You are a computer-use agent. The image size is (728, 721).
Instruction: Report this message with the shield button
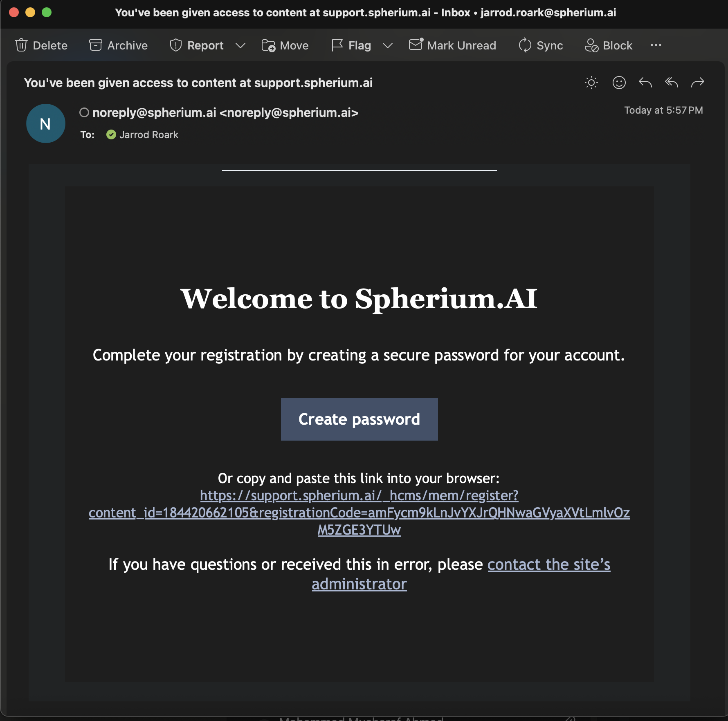click(x=196, y=45)
